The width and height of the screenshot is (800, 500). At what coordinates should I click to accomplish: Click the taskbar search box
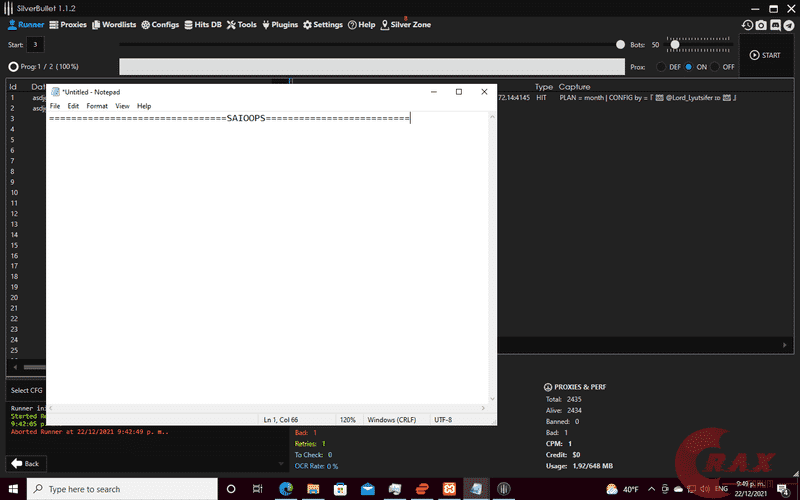point(122,489)
